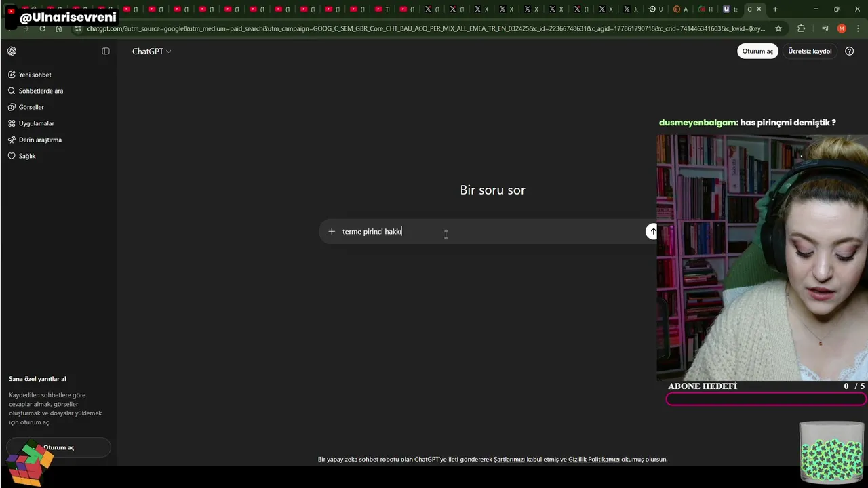
Task: Click the Ücretsiz kaydol button
Action: 810,52
